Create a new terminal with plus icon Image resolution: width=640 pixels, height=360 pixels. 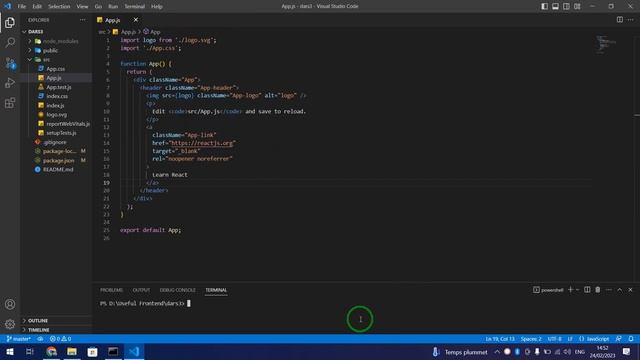click(x=570, y=290)
